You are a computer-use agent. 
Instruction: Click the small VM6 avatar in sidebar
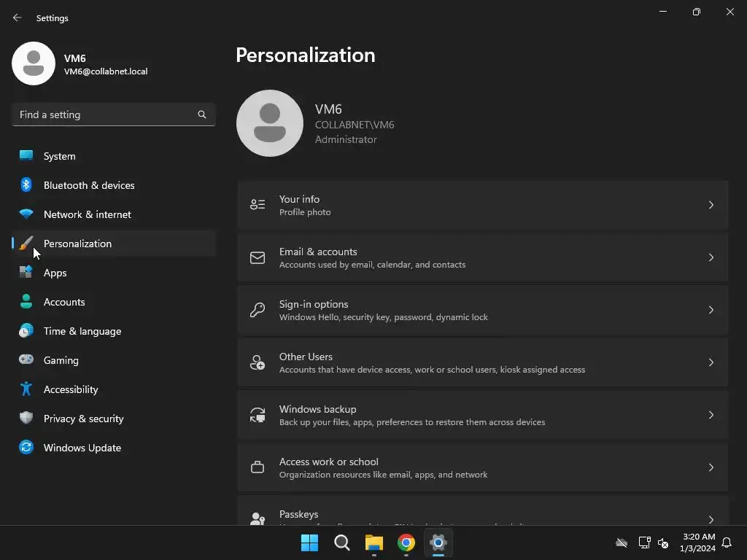click(34, 63)
